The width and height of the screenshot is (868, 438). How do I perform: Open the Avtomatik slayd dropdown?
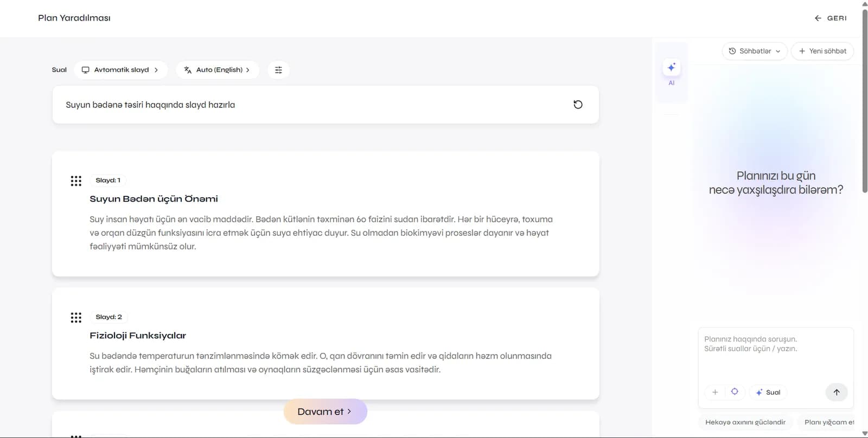click(x=120, y=70)
